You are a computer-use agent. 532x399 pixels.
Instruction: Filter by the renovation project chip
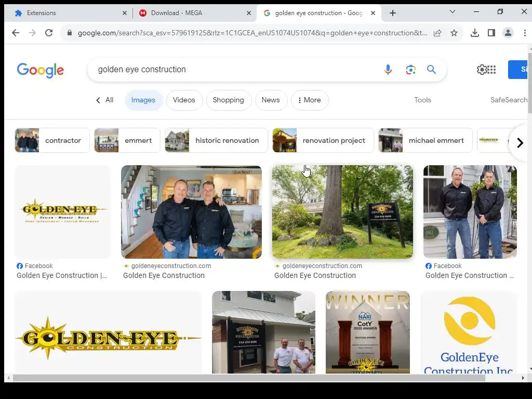tap(323, 140)
